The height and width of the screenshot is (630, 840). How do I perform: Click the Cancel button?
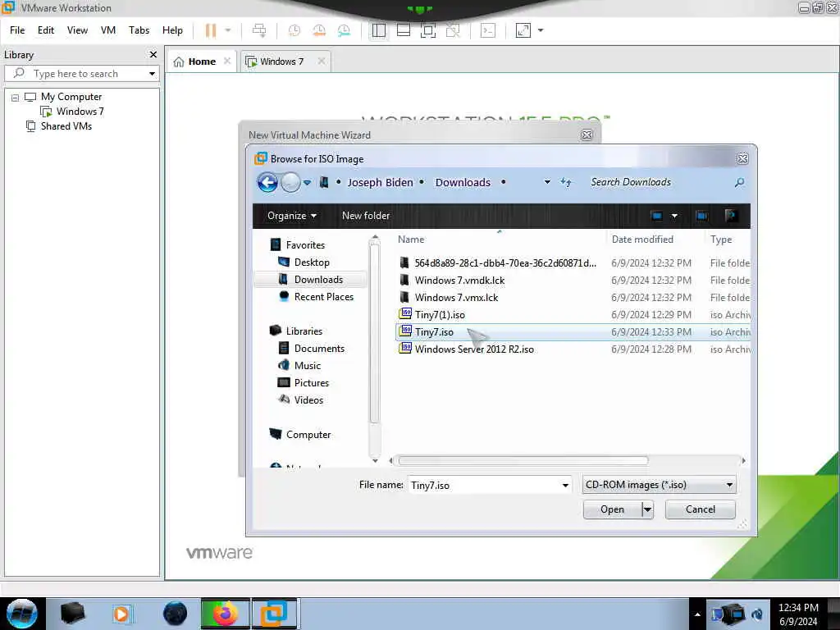pyautogui.click(x=701, y=509)
